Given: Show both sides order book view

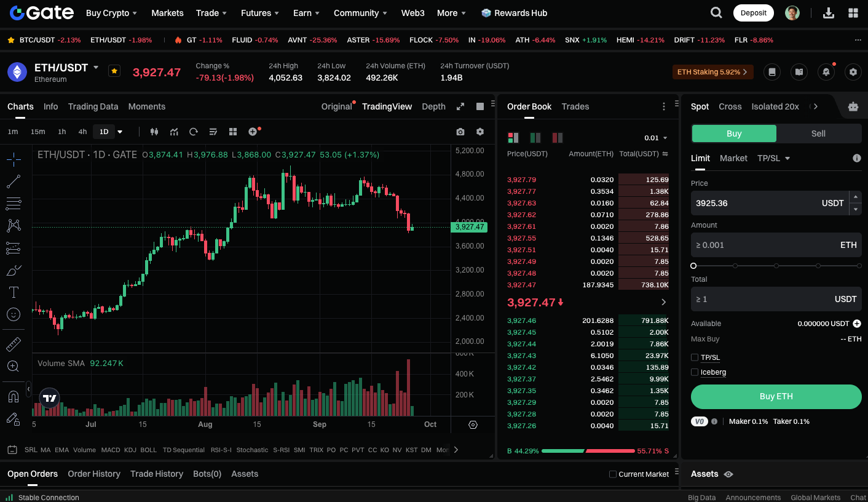Looking at the screenshot, I should (x=513, y=138).
